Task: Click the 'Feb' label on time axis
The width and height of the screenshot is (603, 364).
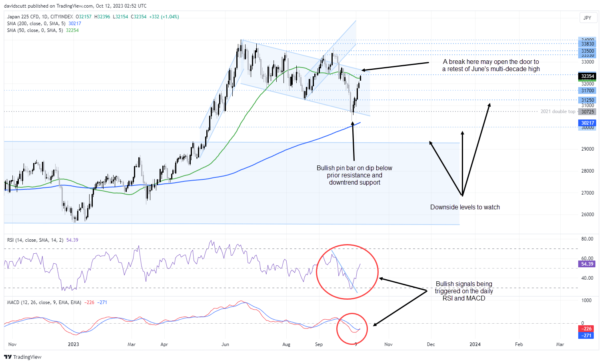Action: point(519,344)
